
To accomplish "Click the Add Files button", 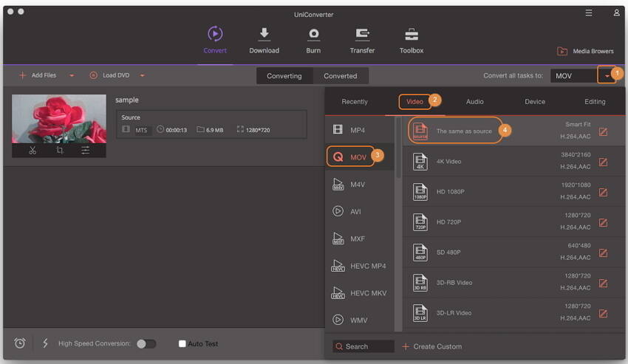I will 38,75.
